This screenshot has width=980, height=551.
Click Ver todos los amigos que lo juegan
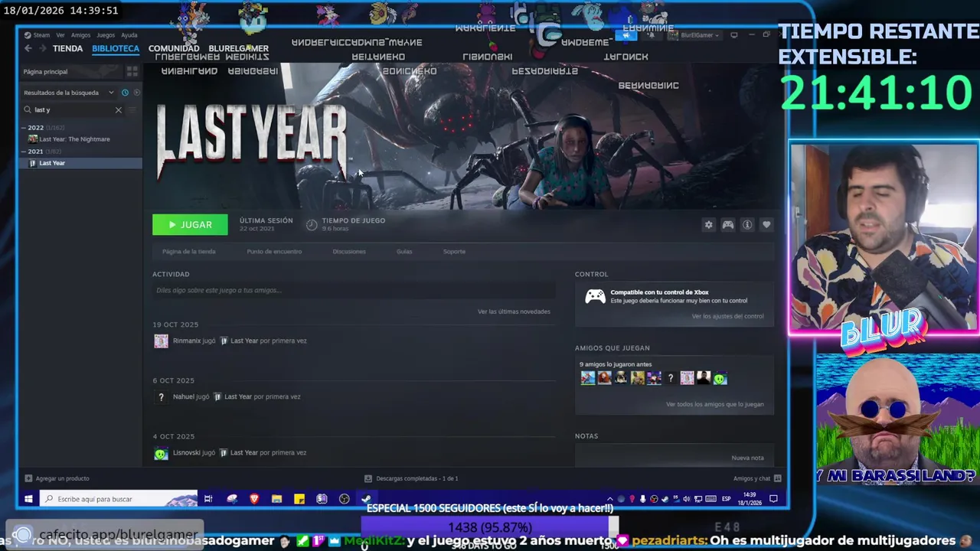[x=714, y=404]
